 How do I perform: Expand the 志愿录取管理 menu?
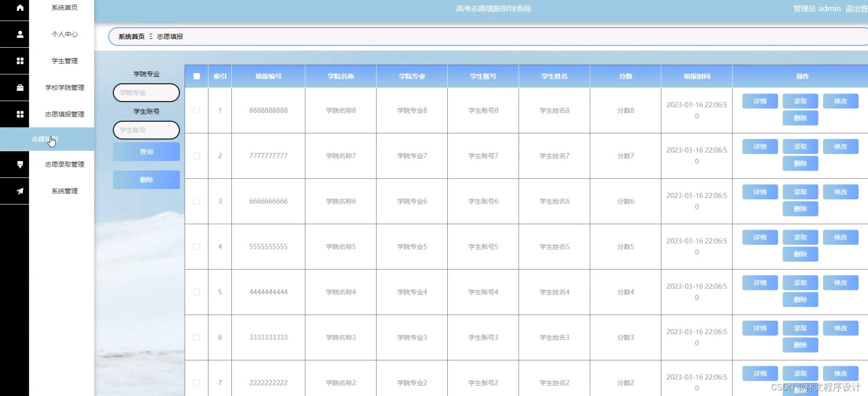click(65, 164)
